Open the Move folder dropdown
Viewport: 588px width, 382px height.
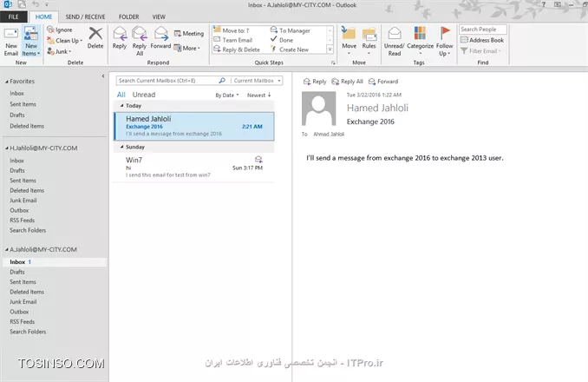pyautogui.click(x=349, y=42)
